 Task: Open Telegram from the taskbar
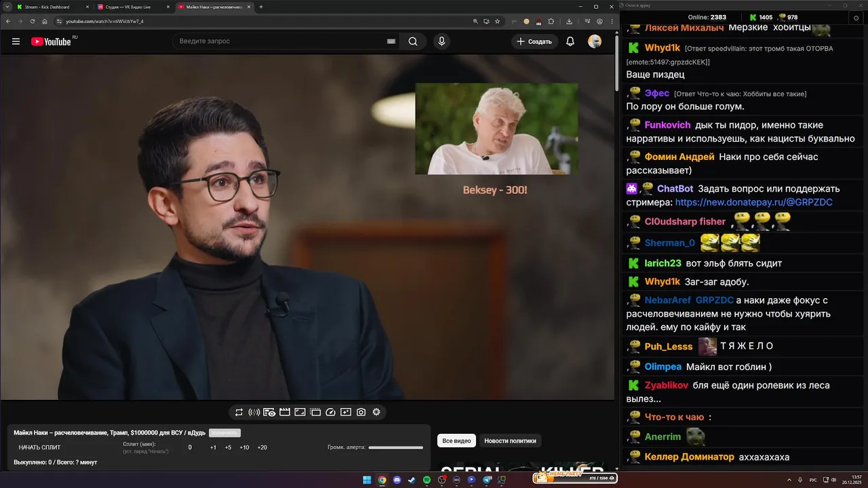click(x=487, y=480)
